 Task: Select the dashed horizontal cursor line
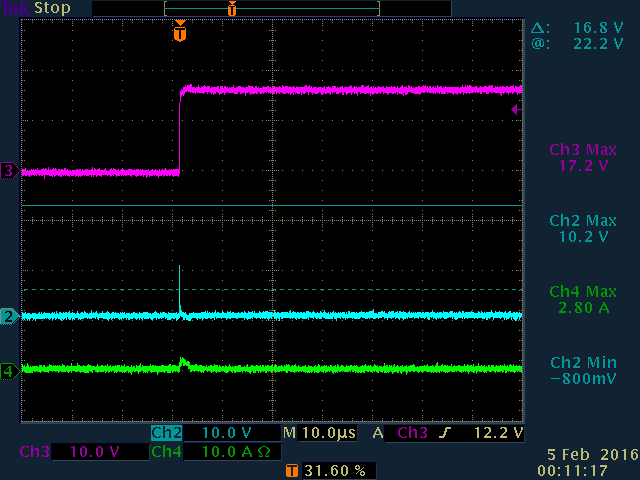272,289
